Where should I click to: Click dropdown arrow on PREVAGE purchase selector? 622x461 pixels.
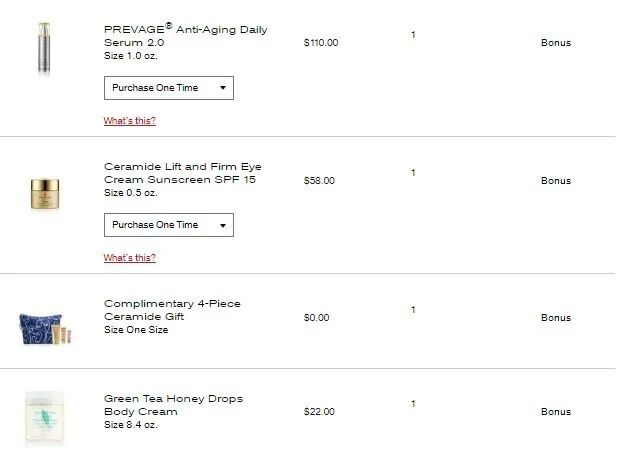222,88
